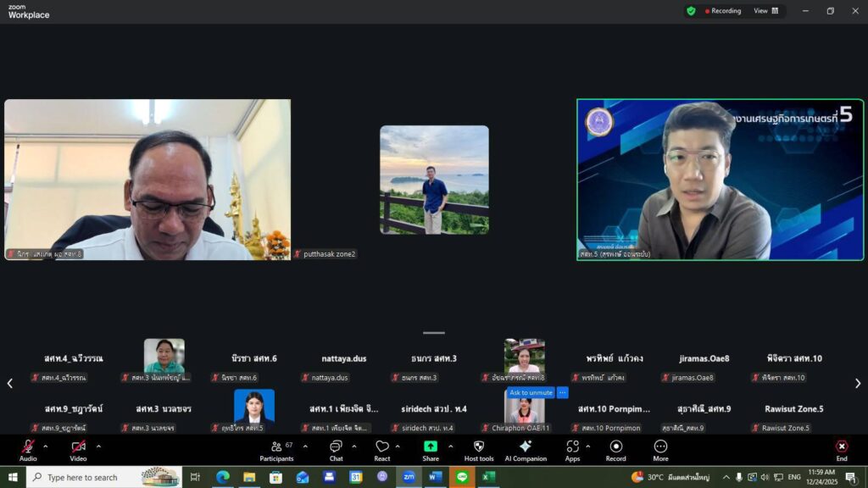Unmute the microphone with Audio button

(x=28, y=449)
